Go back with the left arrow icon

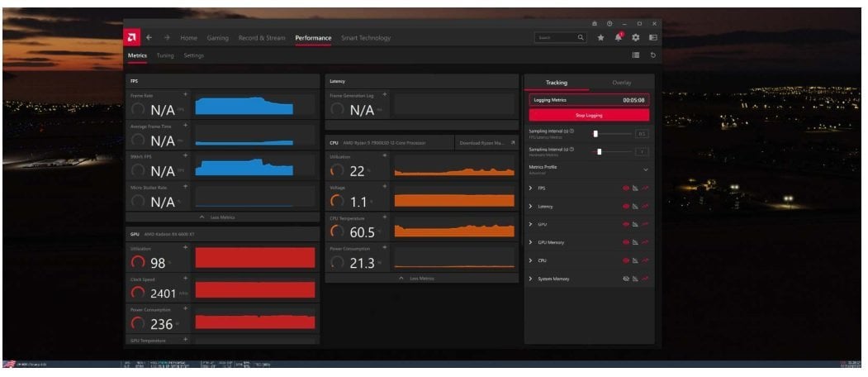[149, 38]
